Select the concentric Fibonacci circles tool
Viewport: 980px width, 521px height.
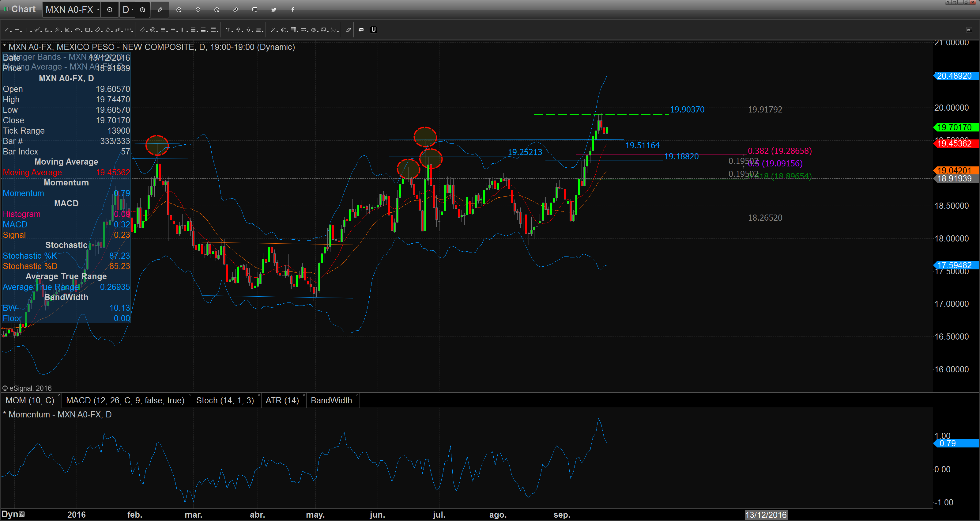pyautogui.click(x=153, y=30)
